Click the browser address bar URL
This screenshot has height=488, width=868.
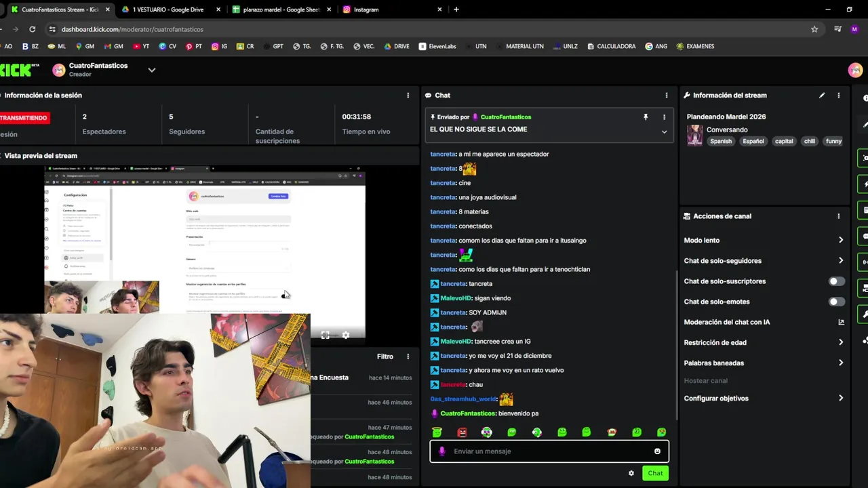point(132,29)
